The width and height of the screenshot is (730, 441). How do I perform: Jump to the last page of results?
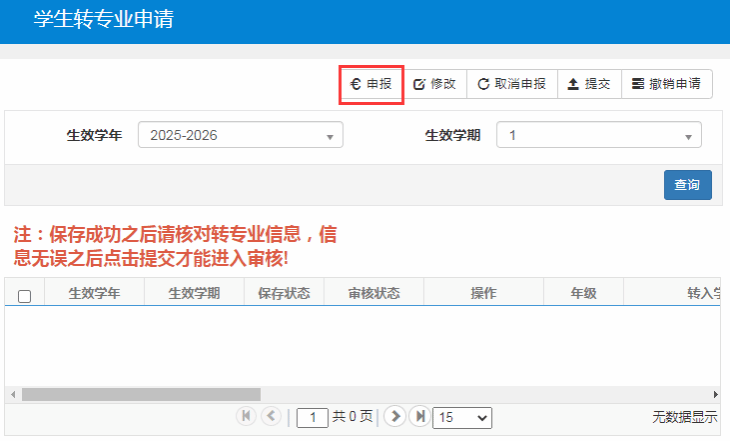(x=419, y=416)
